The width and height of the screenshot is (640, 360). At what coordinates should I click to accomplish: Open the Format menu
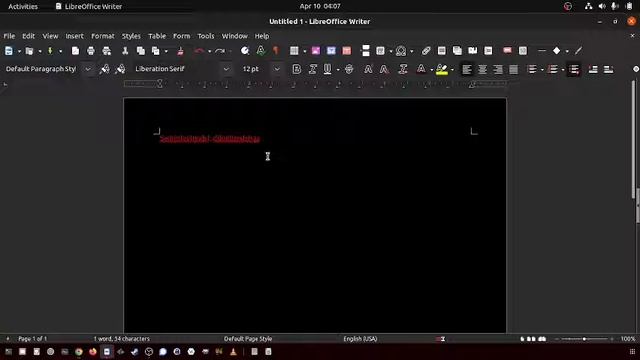point(103,36)
